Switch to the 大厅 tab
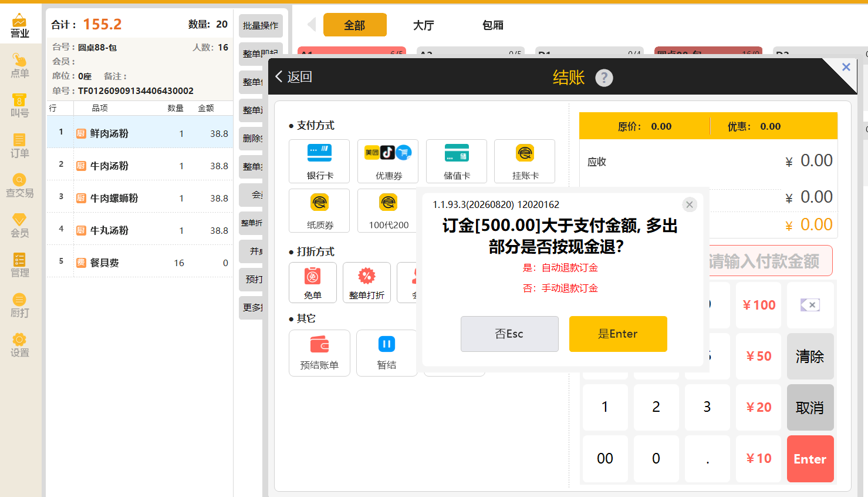The height and width of the screenshot is (497, 868). point(424,25)
